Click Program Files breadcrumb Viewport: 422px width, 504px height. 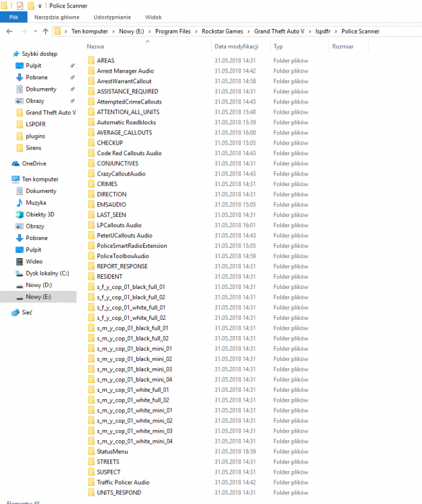pyautogui.click(x=173, y=31)
